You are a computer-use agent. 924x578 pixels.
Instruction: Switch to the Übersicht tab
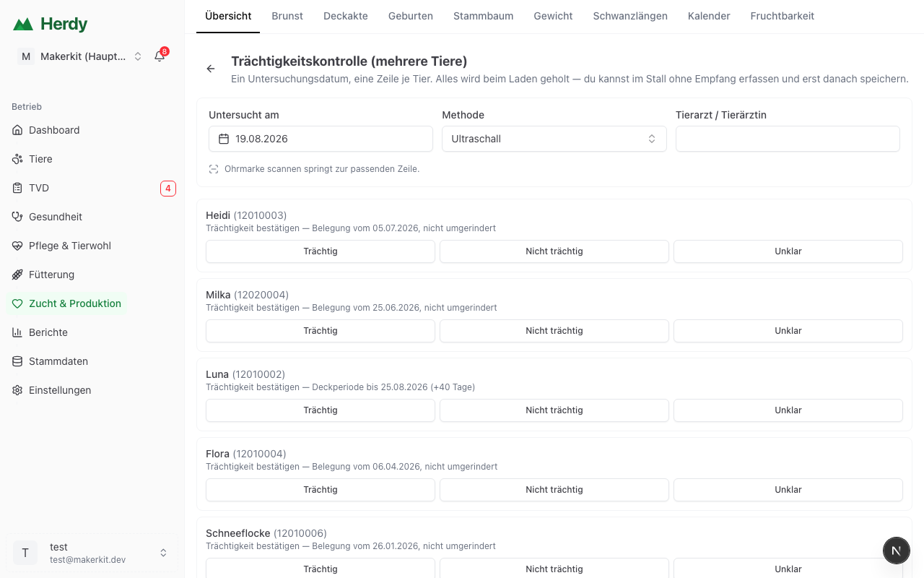click(x=228, y=16)
